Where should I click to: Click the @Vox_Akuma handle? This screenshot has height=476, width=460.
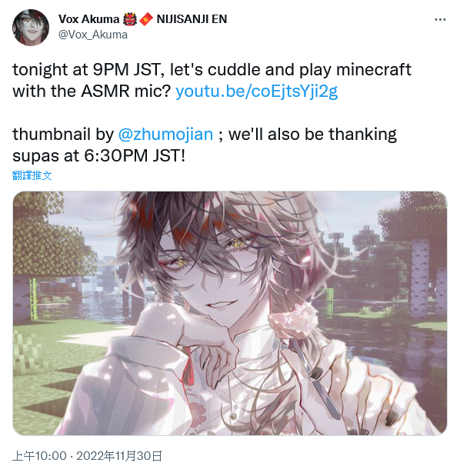coord(93,35)
